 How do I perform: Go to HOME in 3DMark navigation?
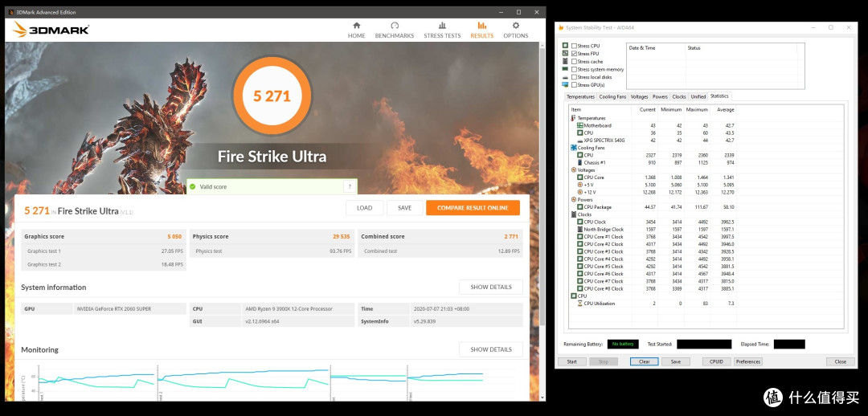(x=357, y=31)
